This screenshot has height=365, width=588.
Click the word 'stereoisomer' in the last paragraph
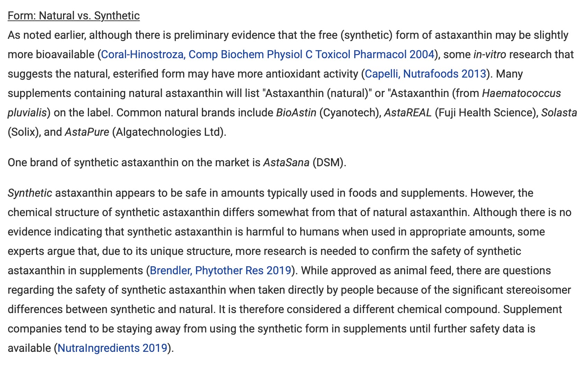538,290
